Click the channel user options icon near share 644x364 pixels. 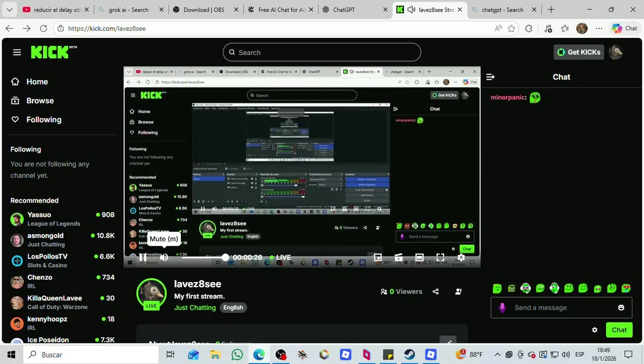[458, 292]
